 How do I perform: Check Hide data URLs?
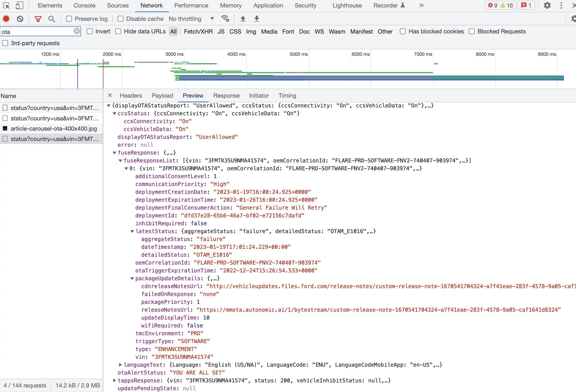click(x=118, y=31)
